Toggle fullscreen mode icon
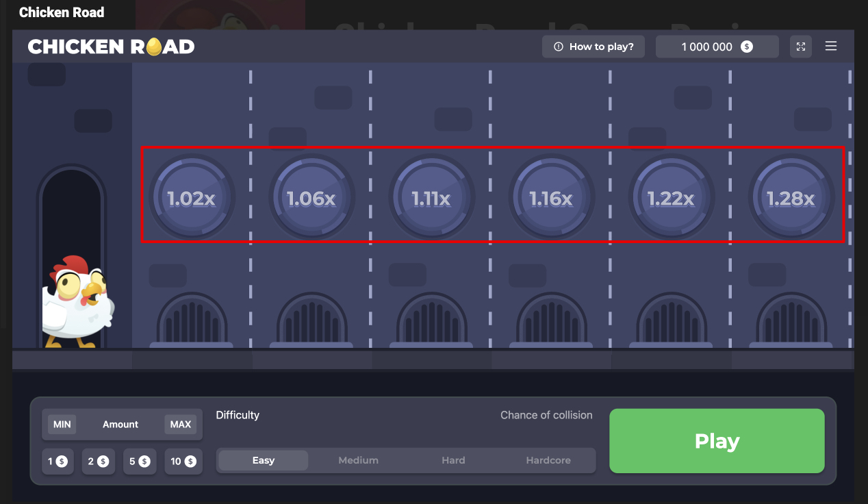This screenshot has height=504, width=868. (800, 47)
